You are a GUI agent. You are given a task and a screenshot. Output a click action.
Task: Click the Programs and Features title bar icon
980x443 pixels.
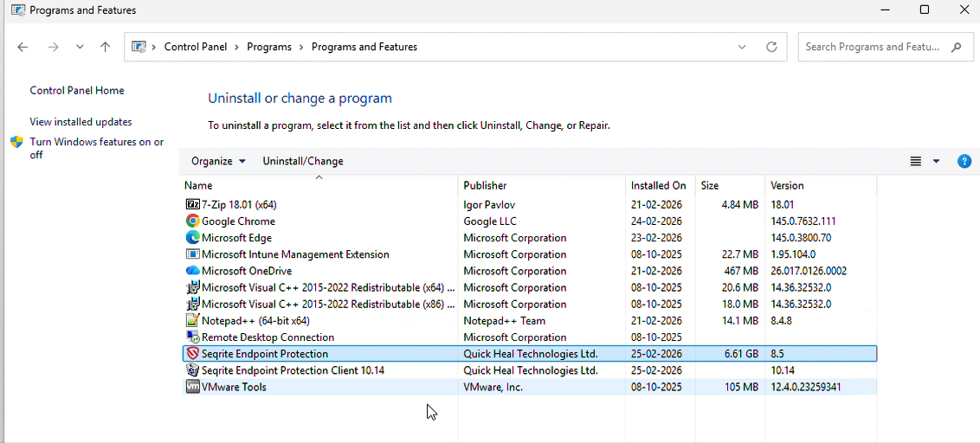click(x=17, y=10)
